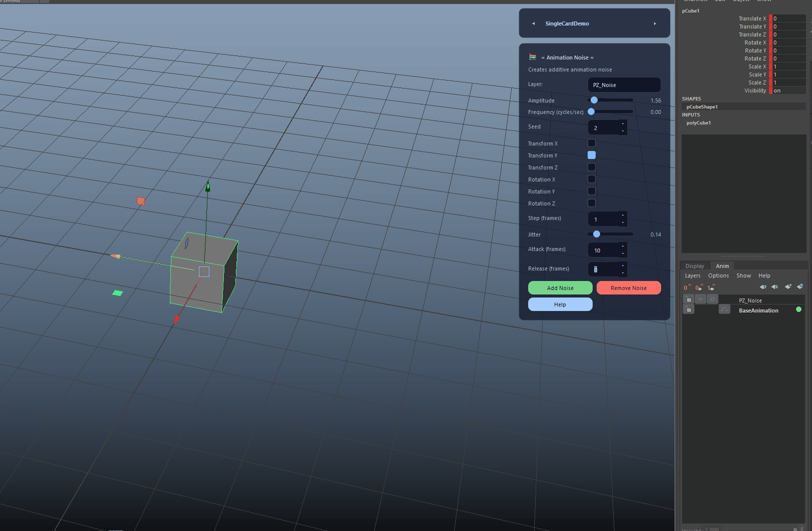The image size is (812, 531).
Task: Click the Remove Noise button
Action: (x=629, y=288)
